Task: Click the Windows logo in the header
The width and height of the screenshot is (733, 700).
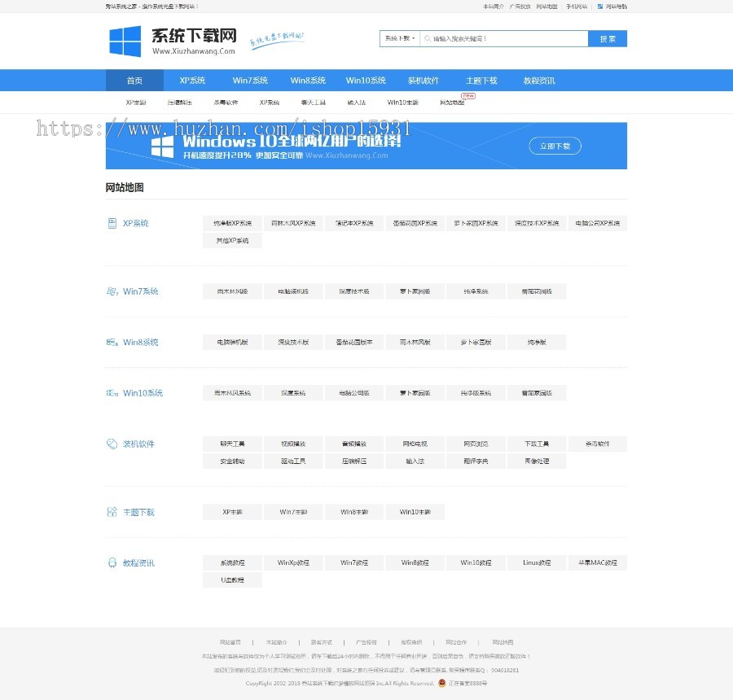Action: click(x=125, y=42)
